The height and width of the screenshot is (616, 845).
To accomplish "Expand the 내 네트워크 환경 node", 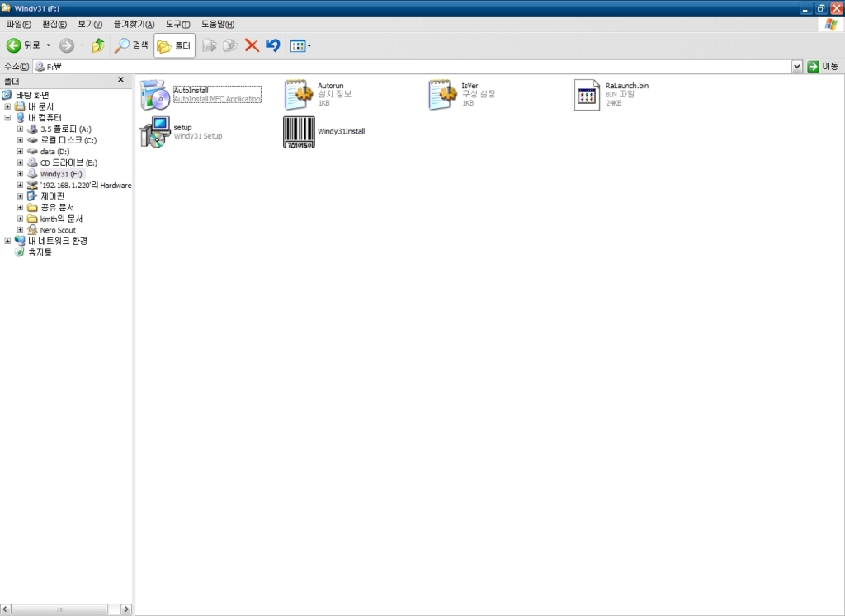I will click(x=7, y=242).
